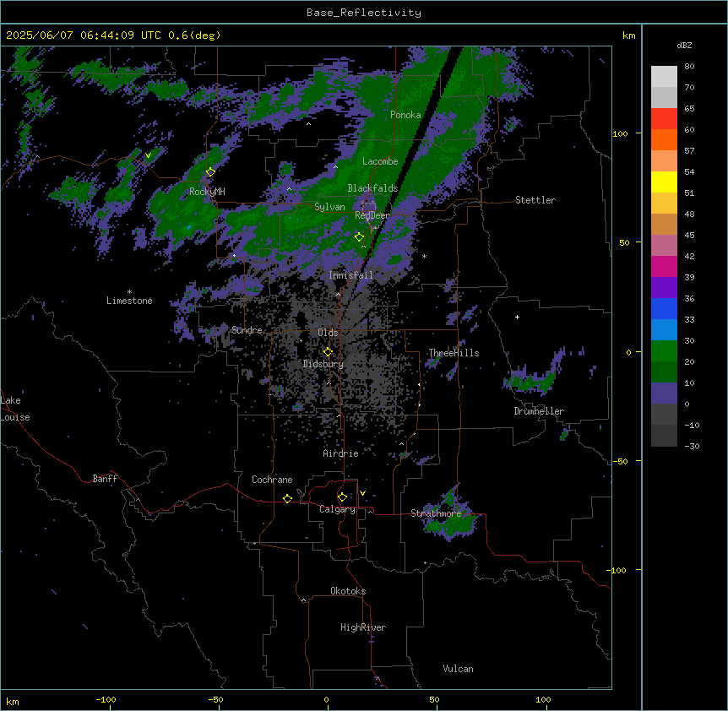Viewport: 728px width, 711px height.
Task: Click the white asterisk marker east of Innisfail
Action: tap(424, 256)
